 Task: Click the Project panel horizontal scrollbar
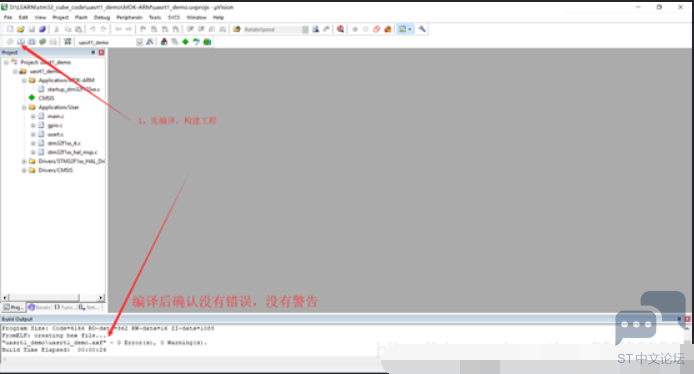[43, 297]
